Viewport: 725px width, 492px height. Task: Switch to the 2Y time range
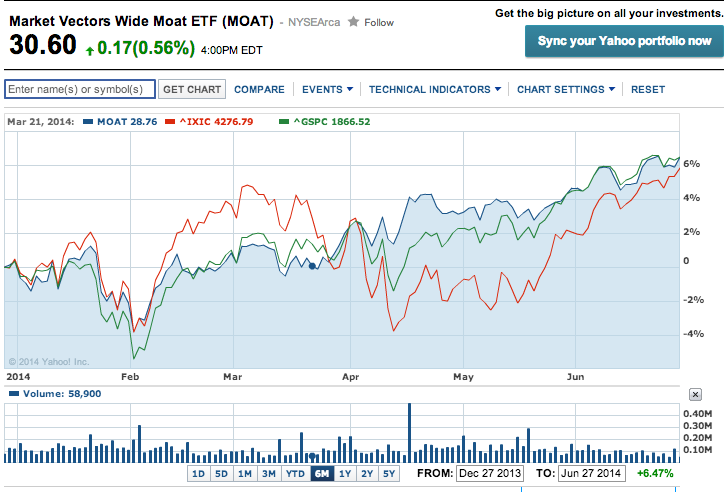click(367, 474)
